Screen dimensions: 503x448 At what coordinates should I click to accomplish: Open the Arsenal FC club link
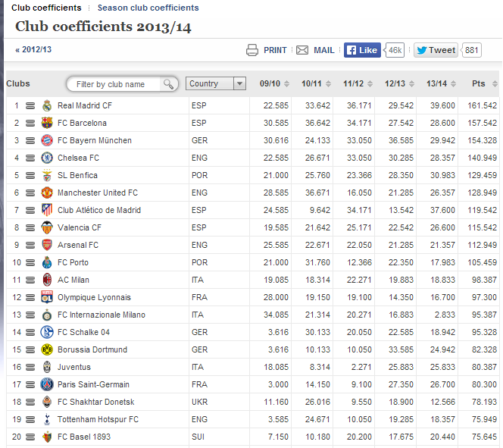point(78,245)
